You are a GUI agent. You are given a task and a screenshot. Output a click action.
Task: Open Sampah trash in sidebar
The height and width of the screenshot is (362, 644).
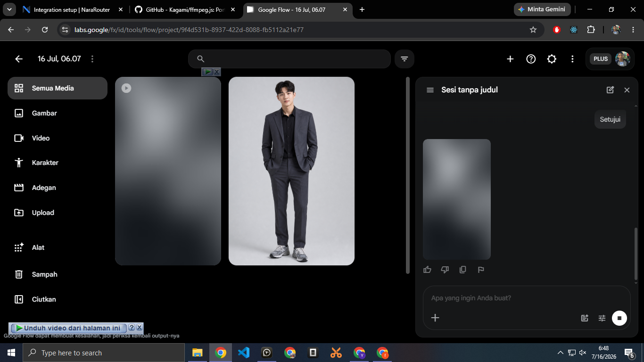tap(58, 274)
